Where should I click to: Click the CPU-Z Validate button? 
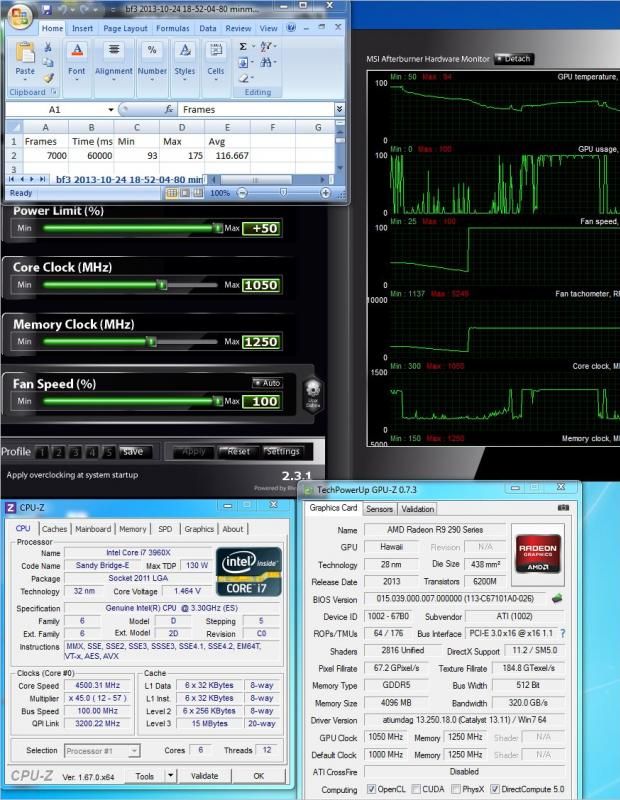click(204, 776)
